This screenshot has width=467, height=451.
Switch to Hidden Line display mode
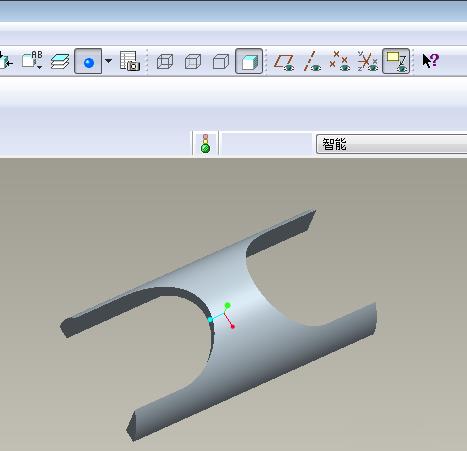click(x=193, y=61)
